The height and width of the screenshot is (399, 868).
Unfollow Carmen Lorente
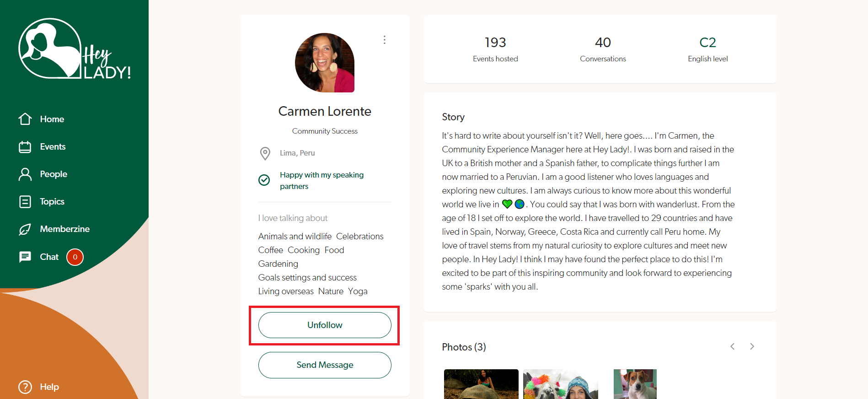tap(325, 325)
